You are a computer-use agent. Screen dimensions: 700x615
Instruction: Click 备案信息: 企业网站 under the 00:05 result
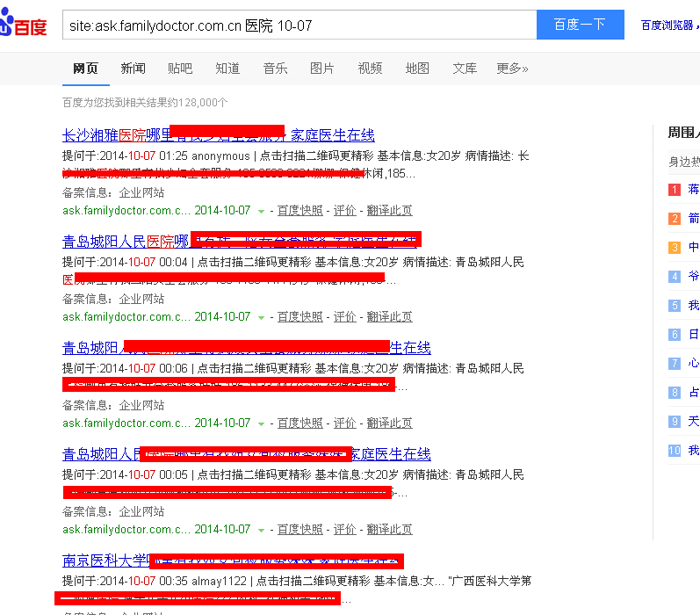pos(113,511)
